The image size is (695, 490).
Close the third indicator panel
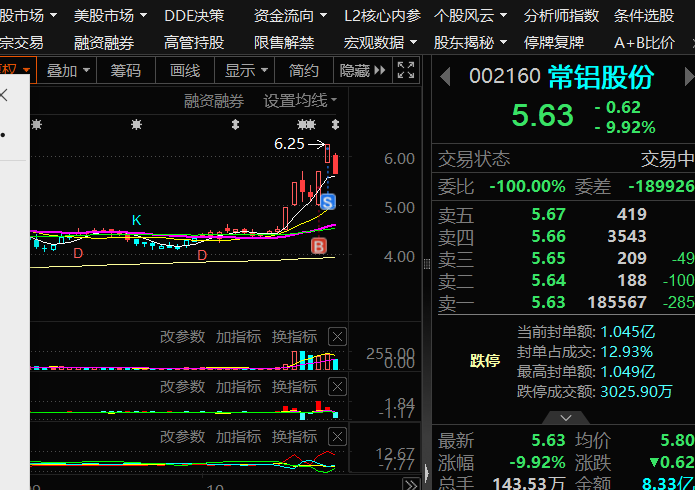coord(337,437)
